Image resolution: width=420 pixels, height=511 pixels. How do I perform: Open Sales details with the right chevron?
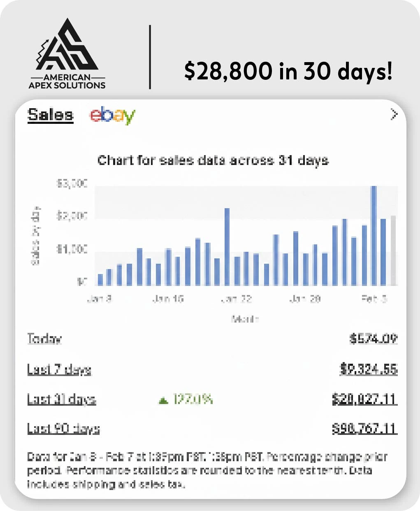coord(394,114)
